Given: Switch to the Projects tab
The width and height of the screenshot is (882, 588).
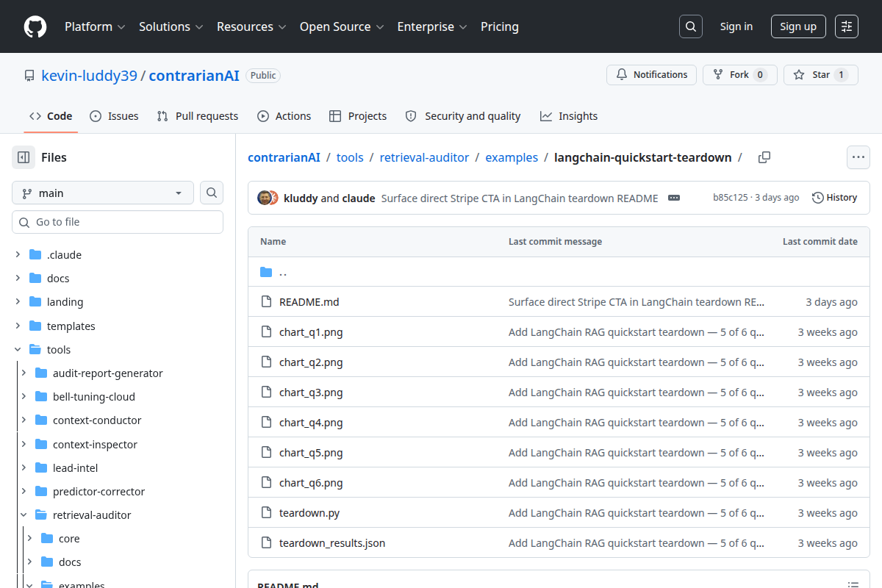Looking at the screenshot, I should click(x=358, y=116).
